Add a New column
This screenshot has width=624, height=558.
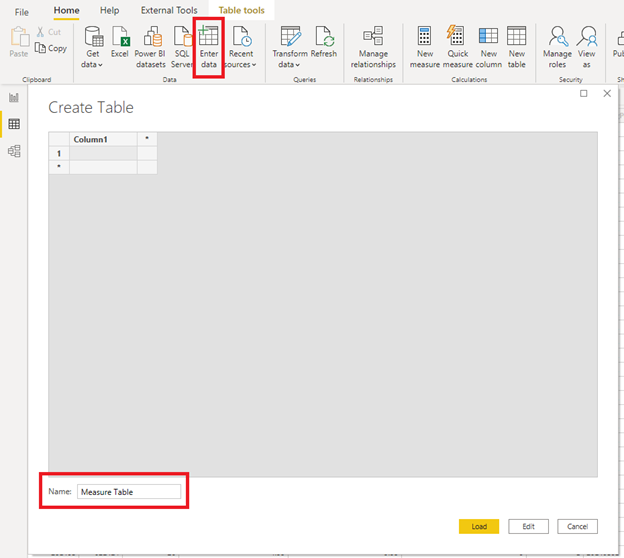(488, 39)
